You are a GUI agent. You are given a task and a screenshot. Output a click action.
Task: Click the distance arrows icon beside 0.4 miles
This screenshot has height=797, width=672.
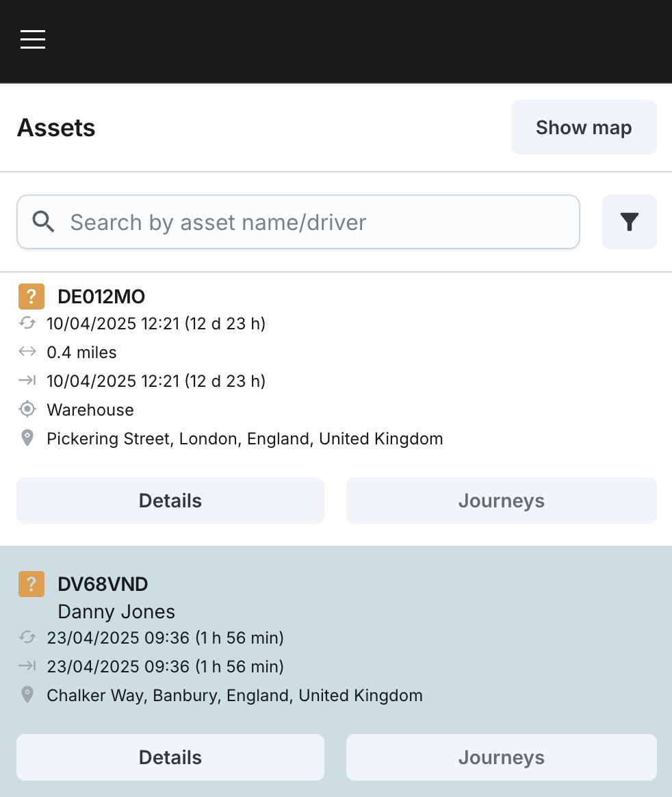click(27, 352)
